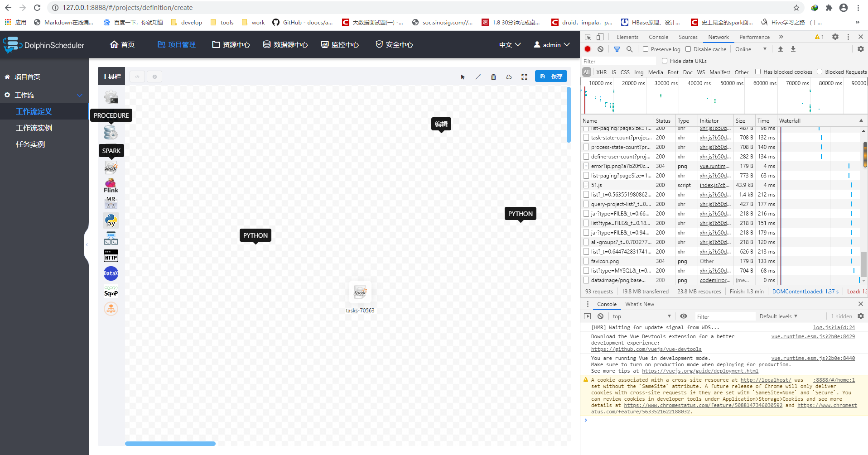Open network search magnifier

point(629,49)
